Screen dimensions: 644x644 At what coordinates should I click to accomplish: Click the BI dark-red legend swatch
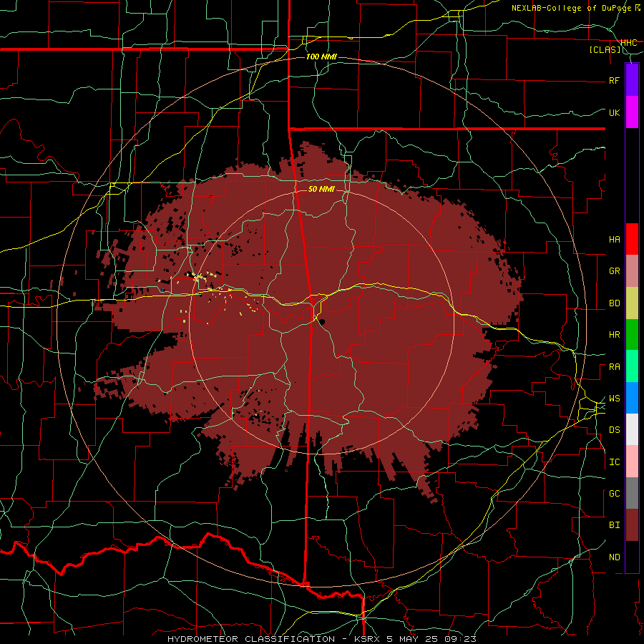pos(632,525)
